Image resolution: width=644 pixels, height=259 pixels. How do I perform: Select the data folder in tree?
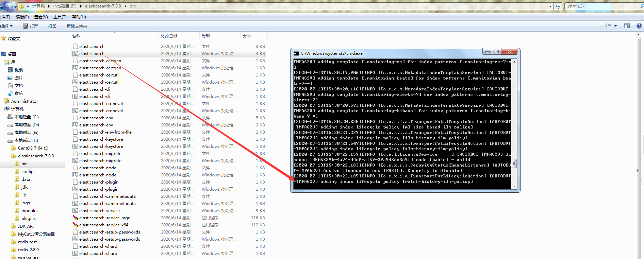tap(26, 179)
